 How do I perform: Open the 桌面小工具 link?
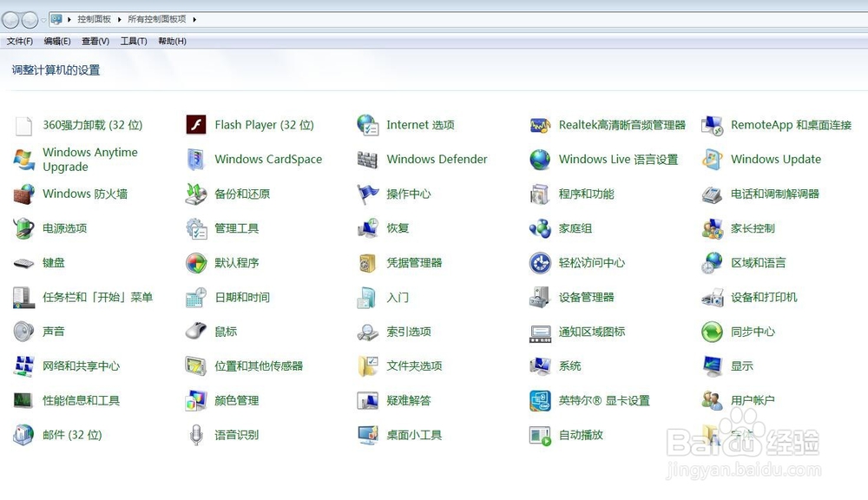tap(414, 435)
